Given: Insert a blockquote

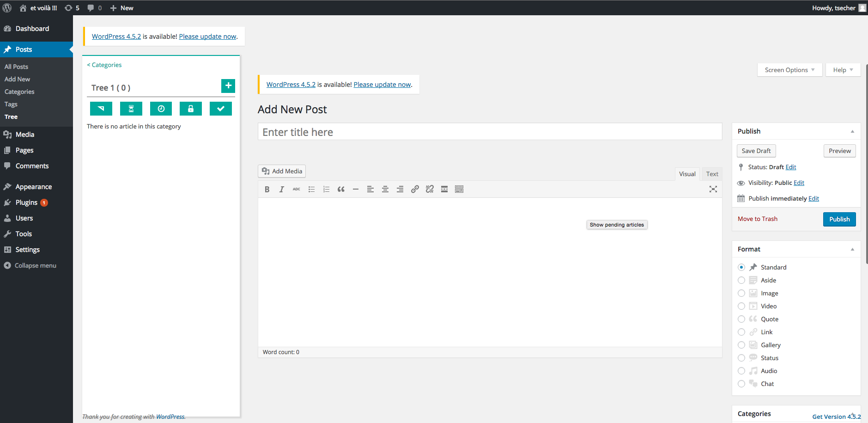Looking at the screenshot, I should [341, 189].
